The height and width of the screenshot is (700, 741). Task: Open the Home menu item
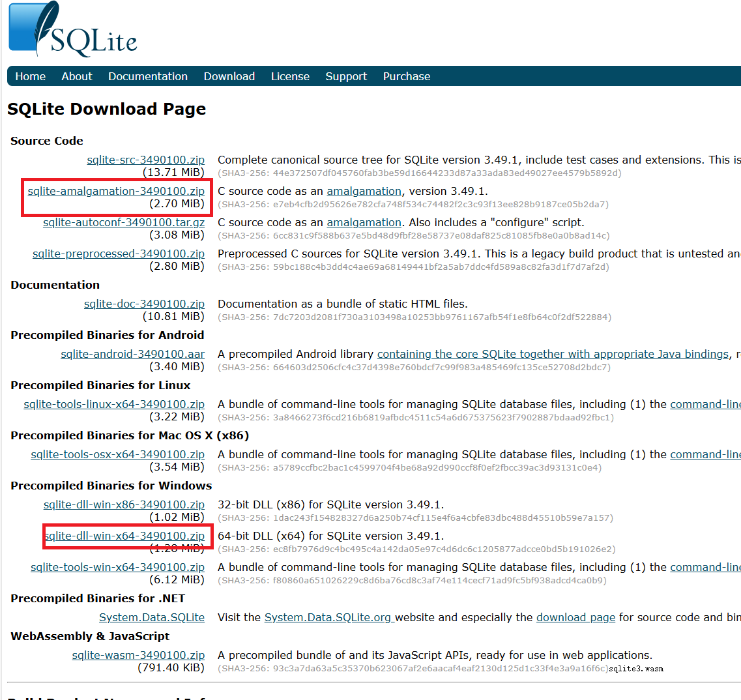[31, 76]
